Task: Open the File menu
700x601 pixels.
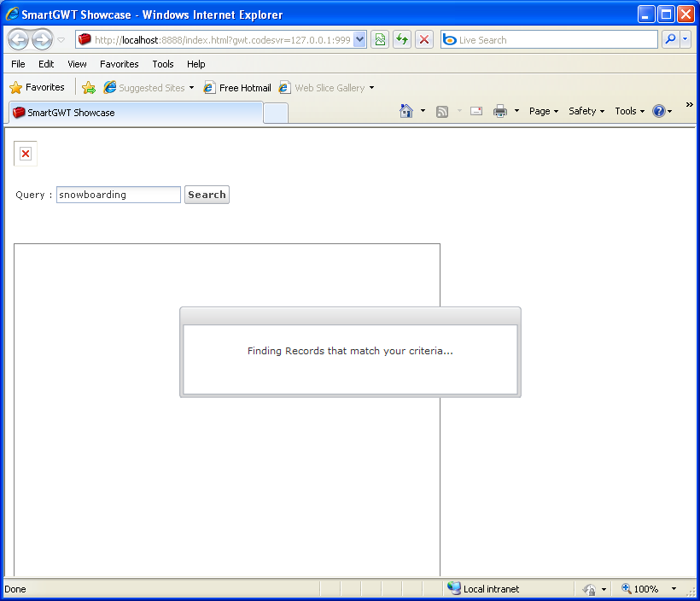Action: pos(18,64)
